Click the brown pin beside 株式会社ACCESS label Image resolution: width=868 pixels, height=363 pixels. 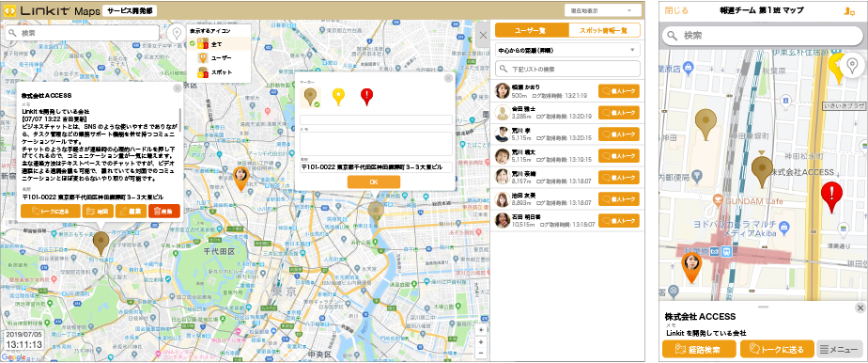pyautogui.click(x=762, y=172)
